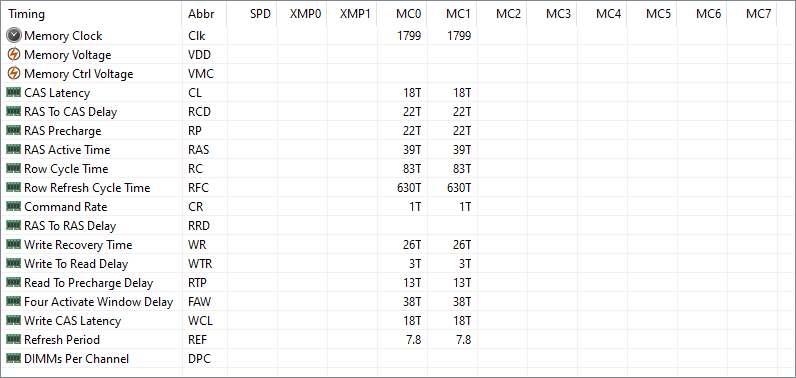Click the MC1 Memory Clock value 1799
Image resolution: width=796 pixels, height=378 pixels.
pyautogui.click(x=458, y=36)
